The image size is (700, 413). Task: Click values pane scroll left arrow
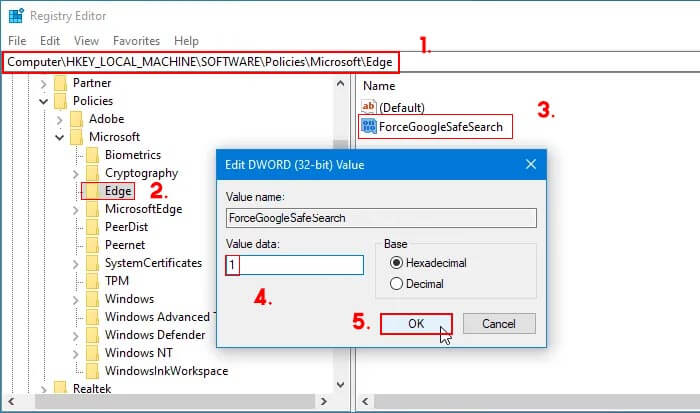click(365, 401)
